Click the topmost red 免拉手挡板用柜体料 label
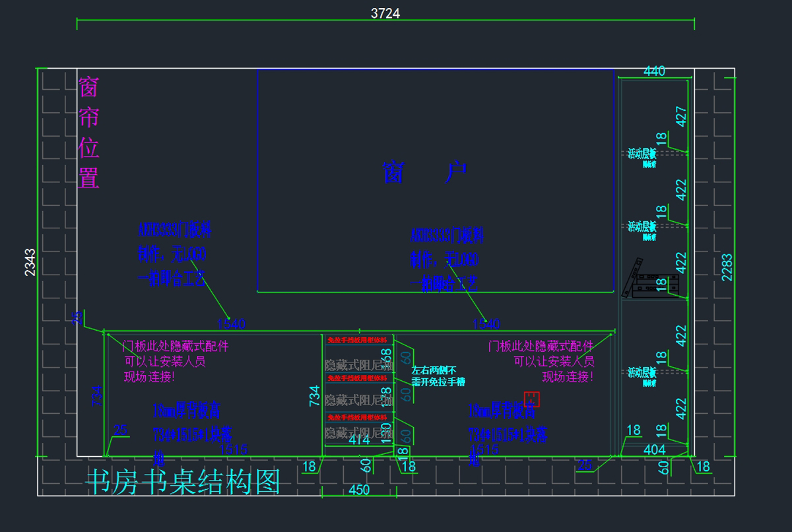Screen dimensions: 792x532 [x=357, y=339]
